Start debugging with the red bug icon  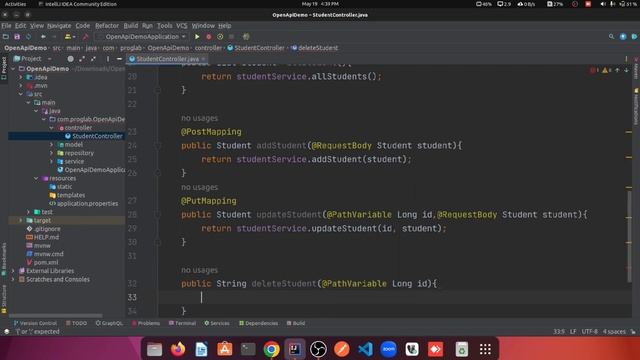tap(209, 37)
